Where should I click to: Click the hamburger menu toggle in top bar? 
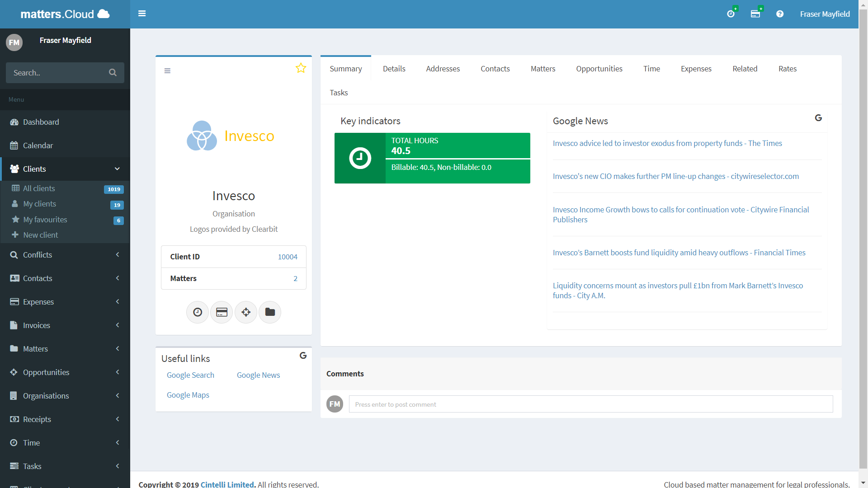142,14
